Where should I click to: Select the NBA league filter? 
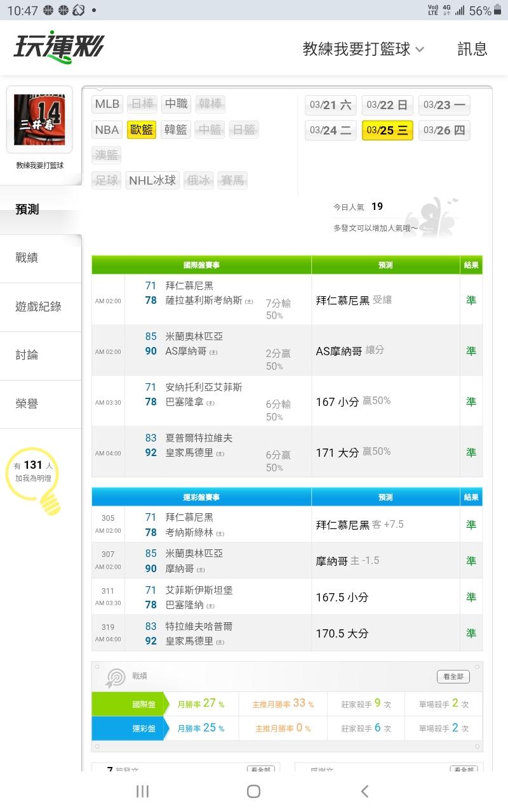[x=107, y=130]
